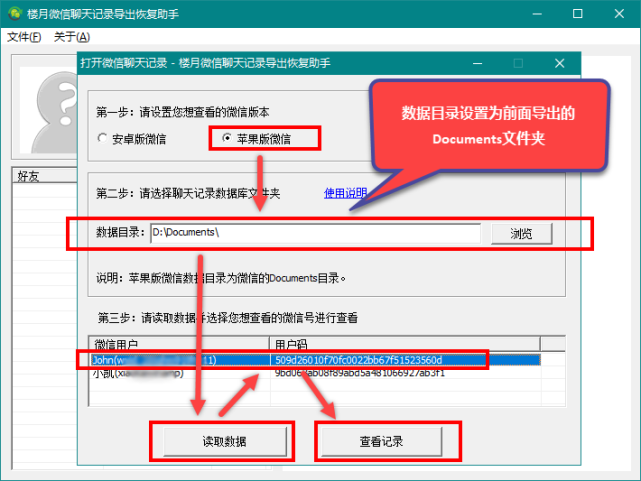Select the John user row

[315, 360]
